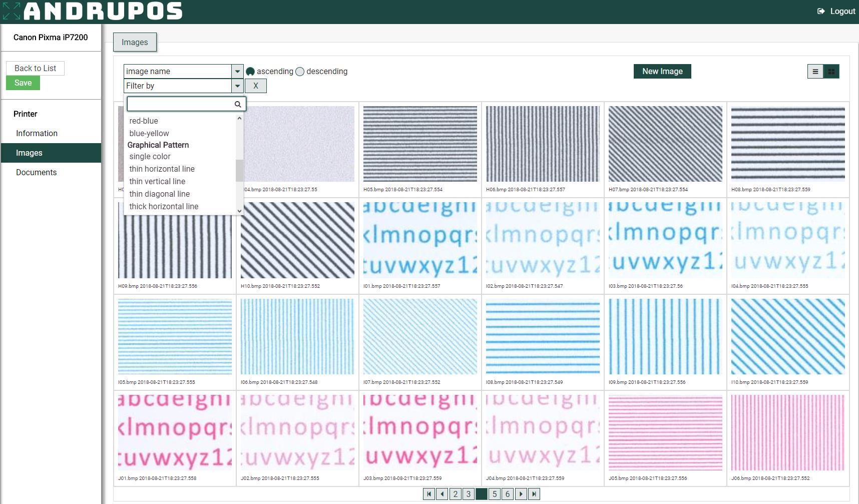The image size is (859, 504).
Task: Jump to last page of images
Action: 534,494
